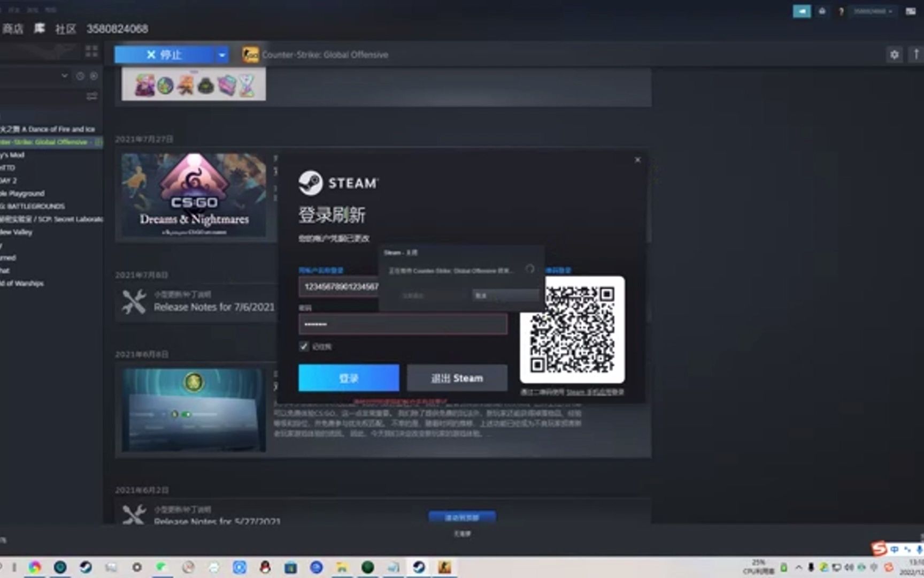924x578 pixels.
Task: Click cancel button in small Steam popup
Action: pyautogui.click(x=505, y=295)
